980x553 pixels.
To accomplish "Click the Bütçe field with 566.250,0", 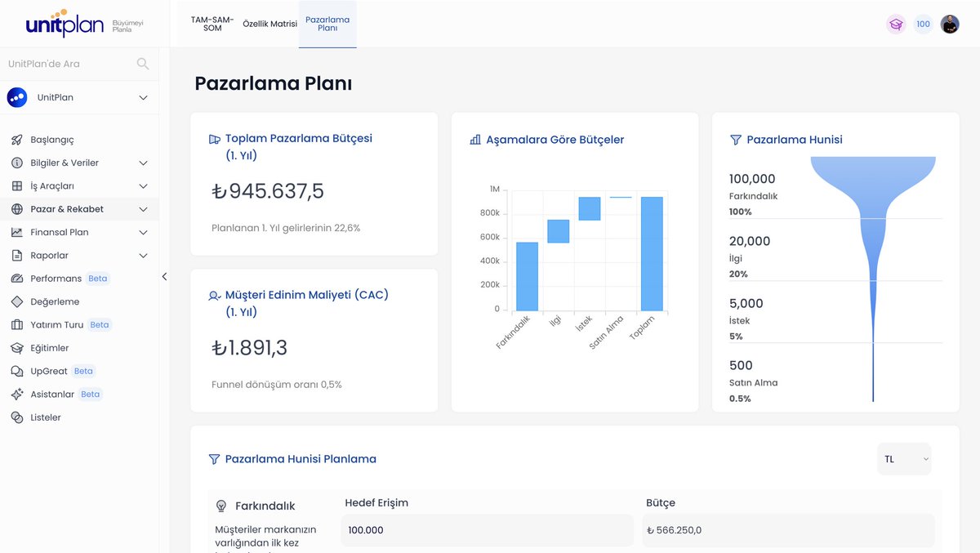I will coord(788,530).
